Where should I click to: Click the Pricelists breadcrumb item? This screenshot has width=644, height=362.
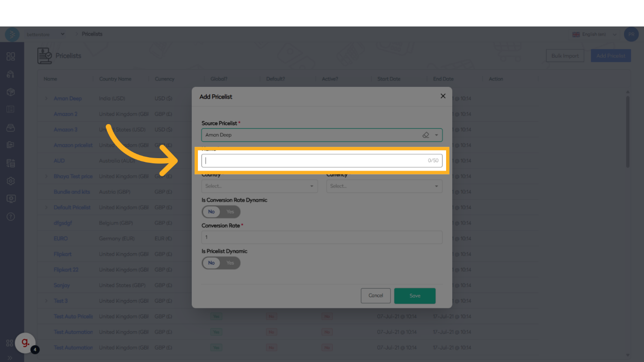click(x=92, y=34)
